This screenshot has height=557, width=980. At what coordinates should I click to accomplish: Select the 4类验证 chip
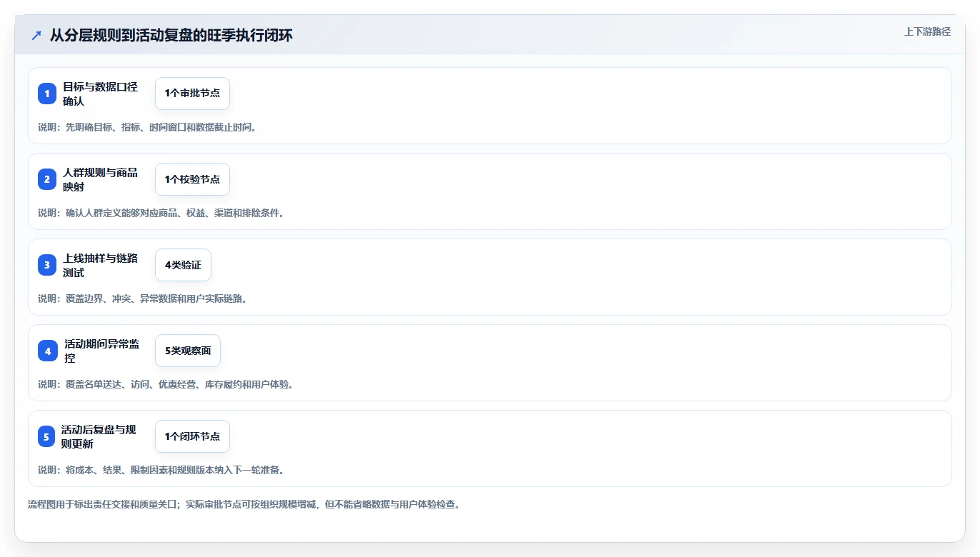pyautogui.click(x=183, y=265)
